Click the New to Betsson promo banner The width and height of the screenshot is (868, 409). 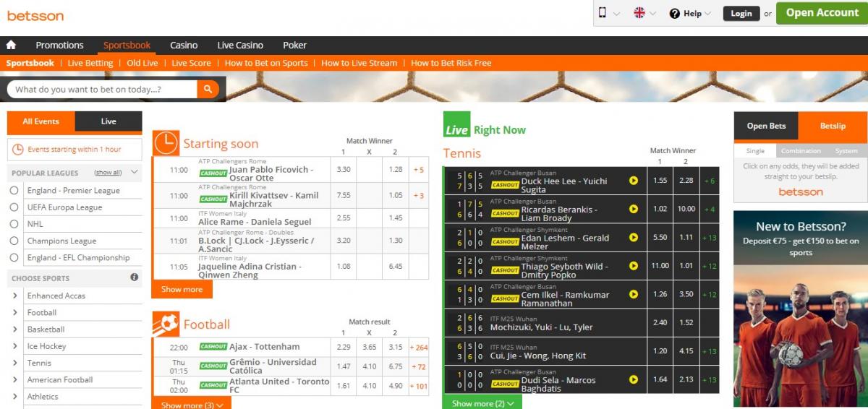pos(801,309)
